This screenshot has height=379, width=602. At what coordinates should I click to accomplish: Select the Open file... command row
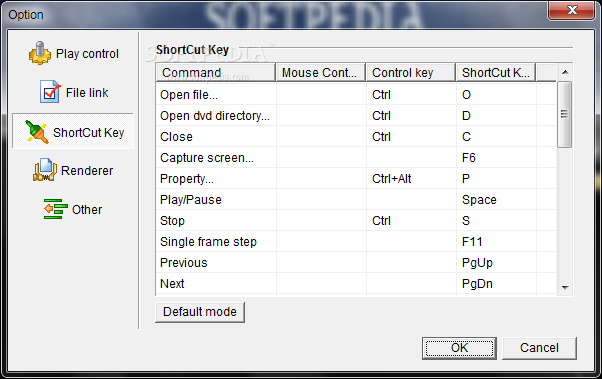point(356,94)
